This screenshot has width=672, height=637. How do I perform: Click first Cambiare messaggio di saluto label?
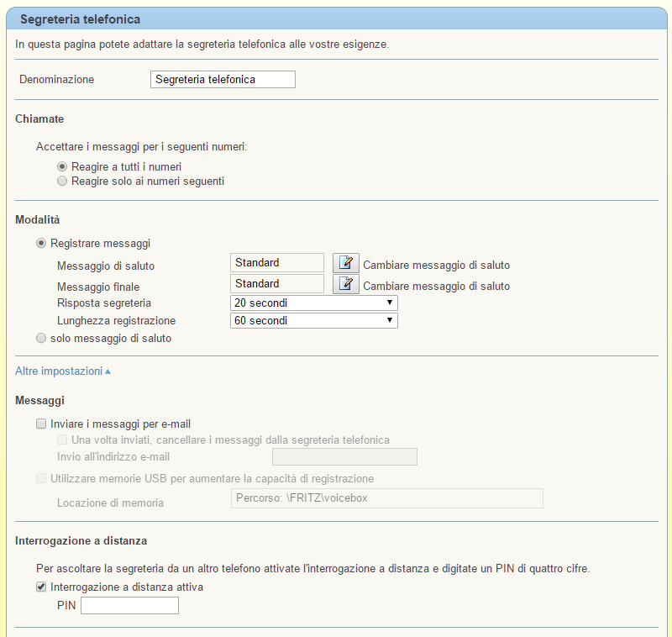(436, 266)
